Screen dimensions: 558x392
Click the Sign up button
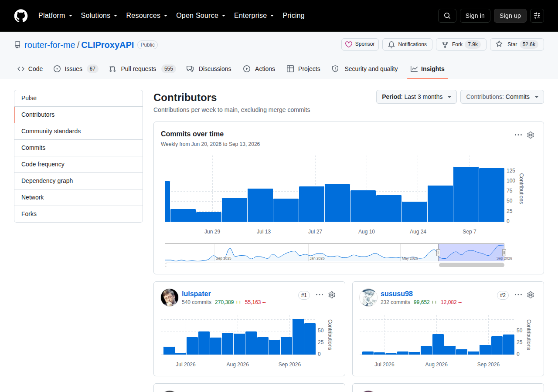click(510, 16)
